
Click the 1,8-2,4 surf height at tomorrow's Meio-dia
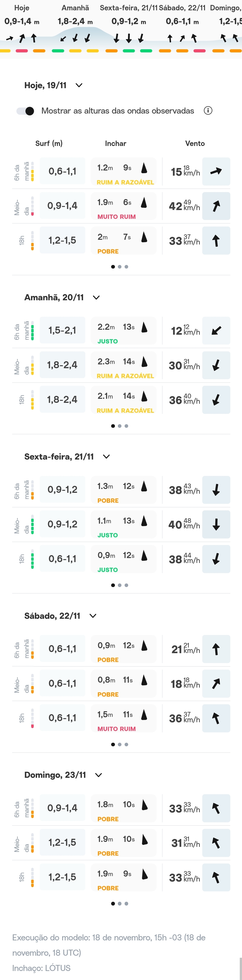(62, 365)
